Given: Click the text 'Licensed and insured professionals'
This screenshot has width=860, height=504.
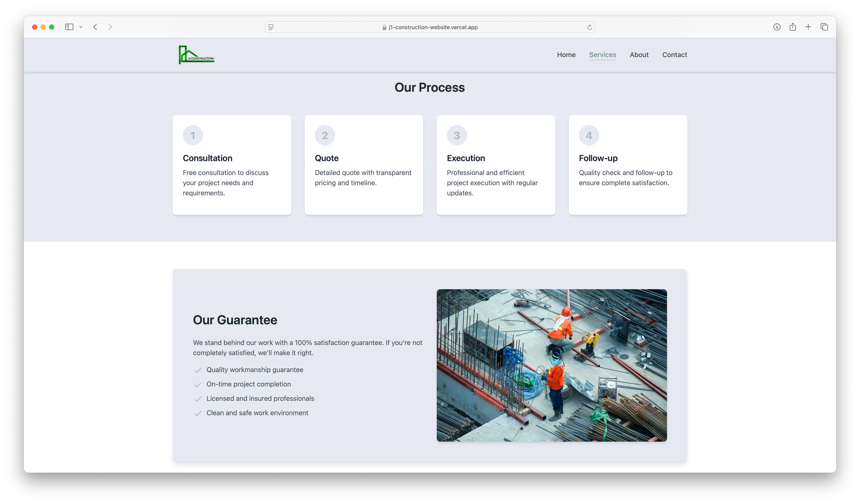Looking at the screenshot, I should (x=260, y=398).
